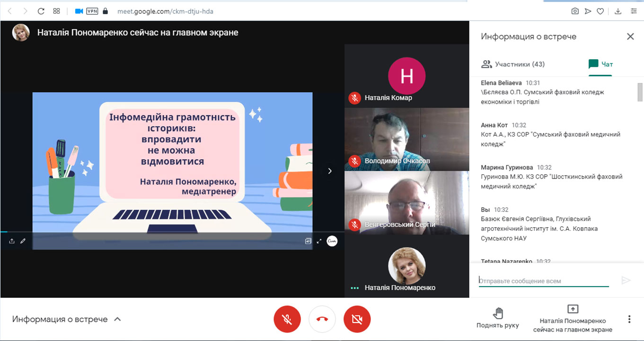Viewport: 644px width, 341px height.
Task: Select Наталія Пономаренко avatar photo
Action: pyautogui.click(x=407, y=266)
